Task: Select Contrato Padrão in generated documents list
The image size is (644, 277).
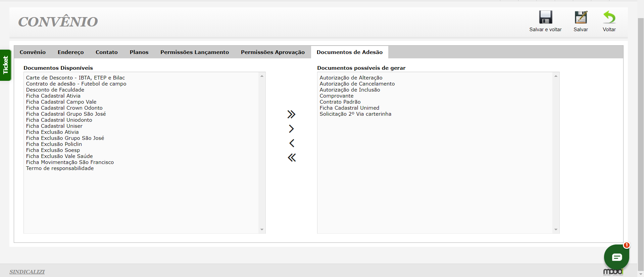Action: point(340,102)
